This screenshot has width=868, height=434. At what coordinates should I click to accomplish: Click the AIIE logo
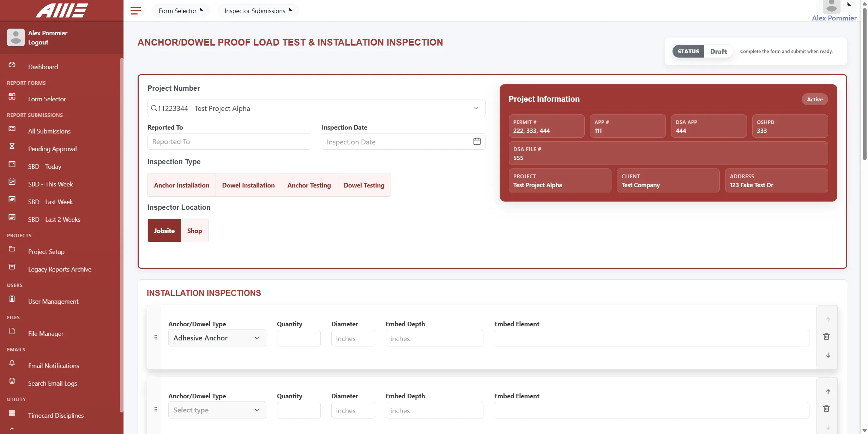pyautogui.click(x=62, y=10)
